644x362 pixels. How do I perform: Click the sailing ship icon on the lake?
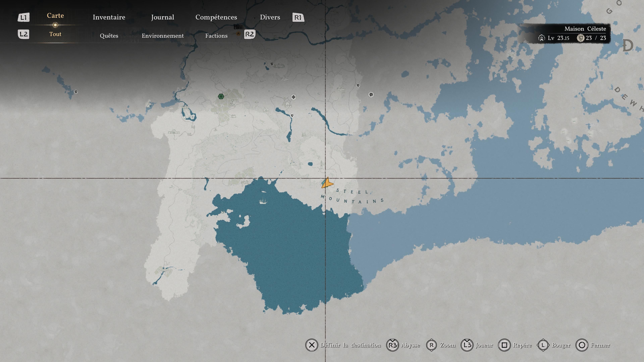point(263,201)
